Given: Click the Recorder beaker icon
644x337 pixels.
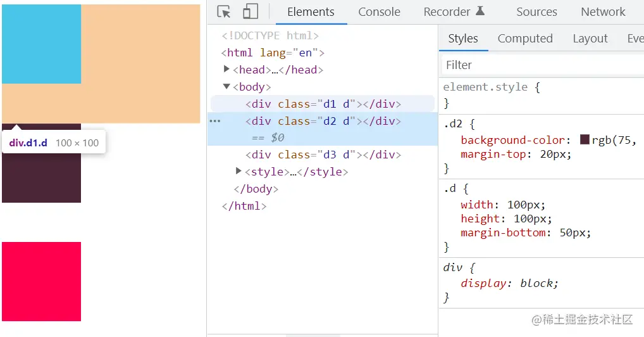Looking at the screenshot, I should point(480,11).
